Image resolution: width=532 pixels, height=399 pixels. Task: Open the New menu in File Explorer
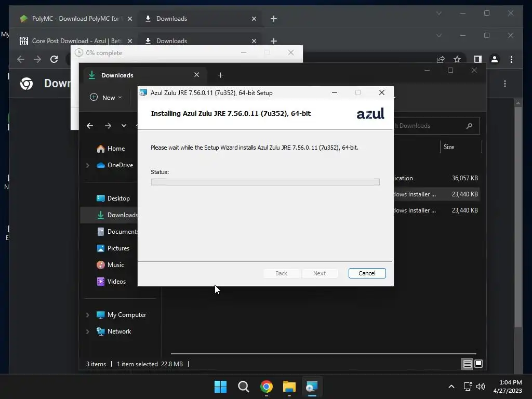[106, 97]
